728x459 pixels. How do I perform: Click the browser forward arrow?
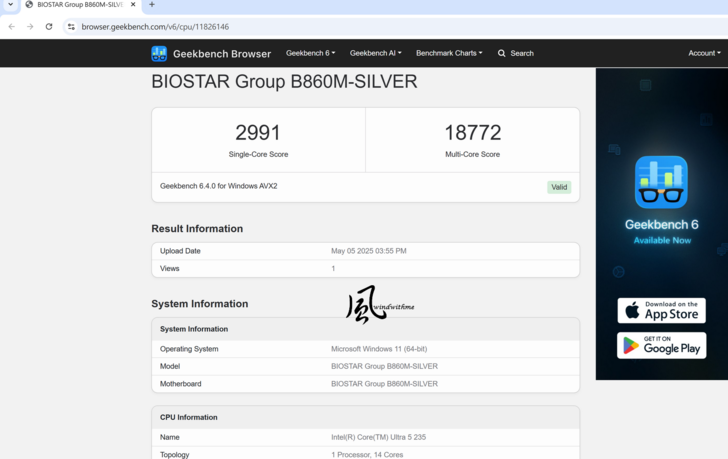tap(30, 27)
